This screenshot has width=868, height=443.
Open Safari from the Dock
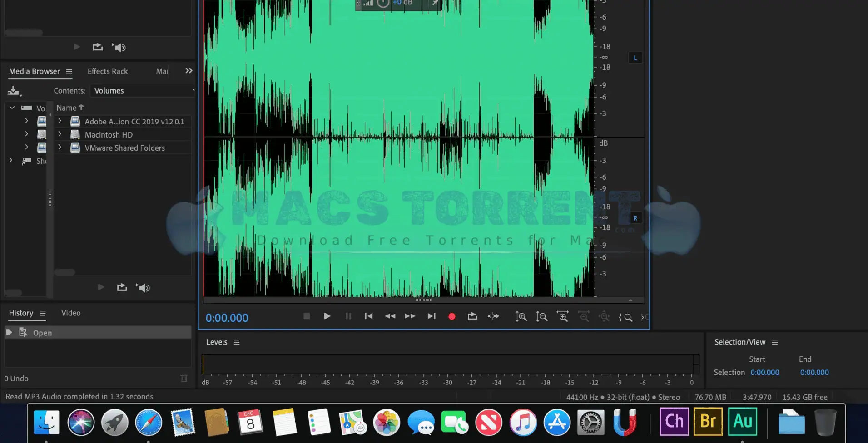pyautogui.click(x=149, y=422)
